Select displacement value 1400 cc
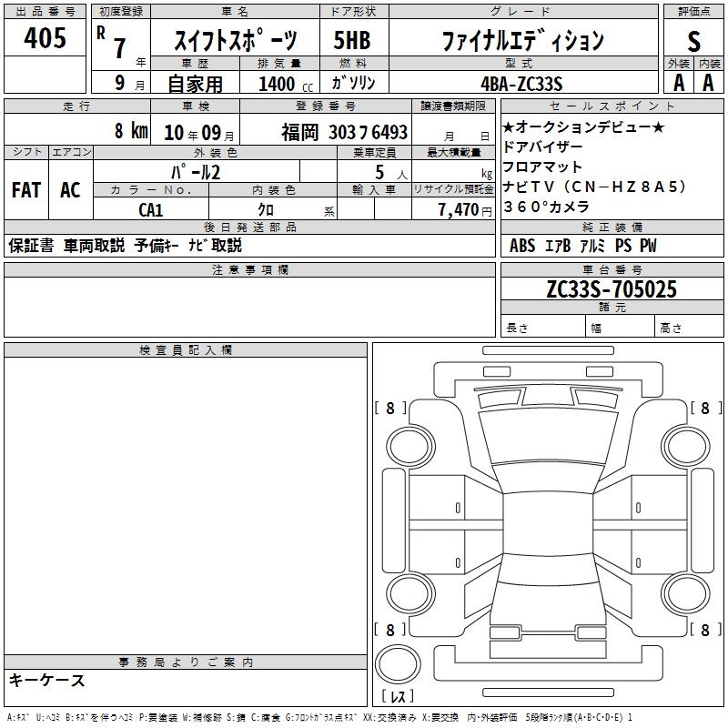Viewport: 728px width, 728px height. click(x=286, y=84)
